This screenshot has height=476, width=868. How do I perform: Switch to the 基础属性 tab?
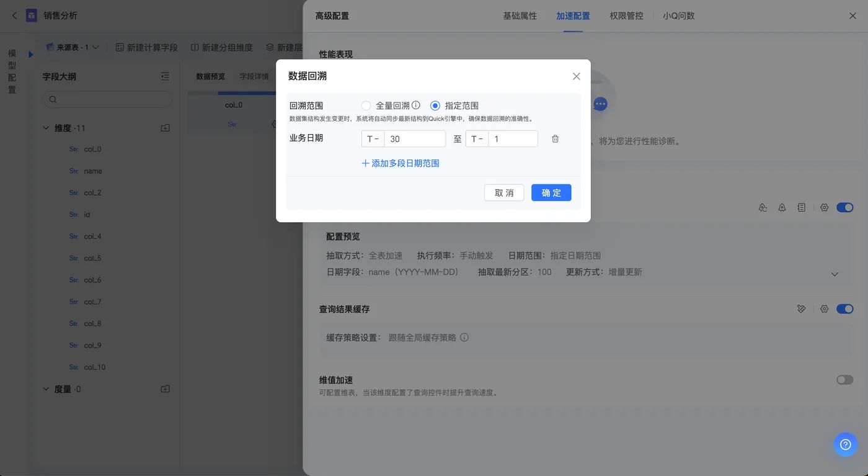(520, 16)
